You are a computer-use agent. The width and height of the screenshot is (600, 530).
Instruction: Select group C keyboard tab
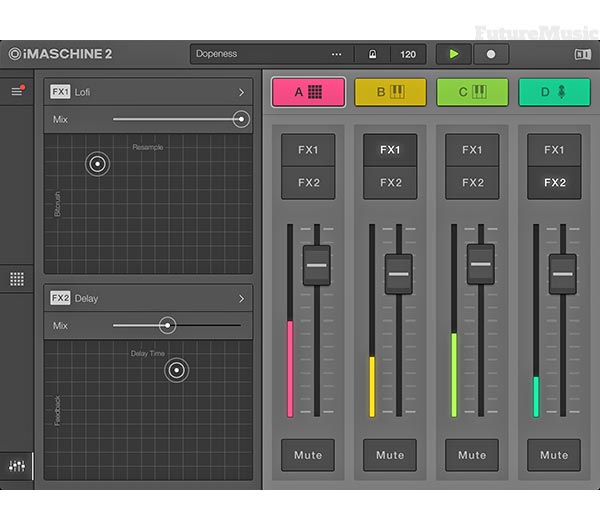[x=473, y=92]
